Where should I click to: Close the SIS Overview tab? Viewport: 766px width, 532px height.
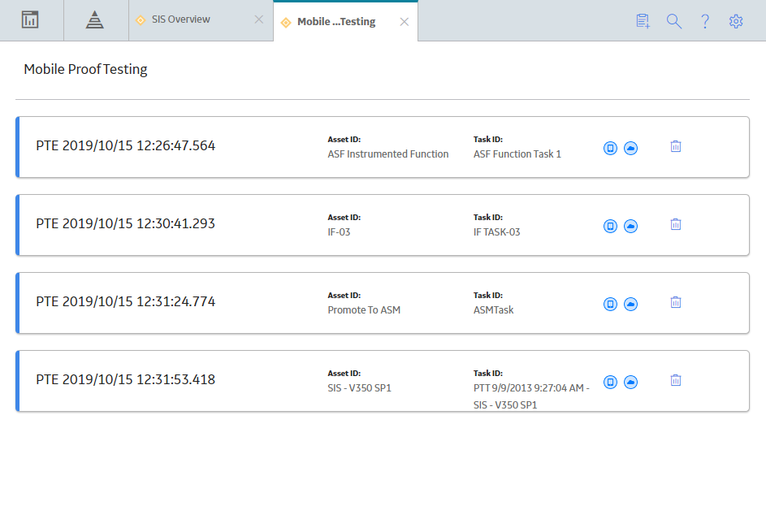259,19
